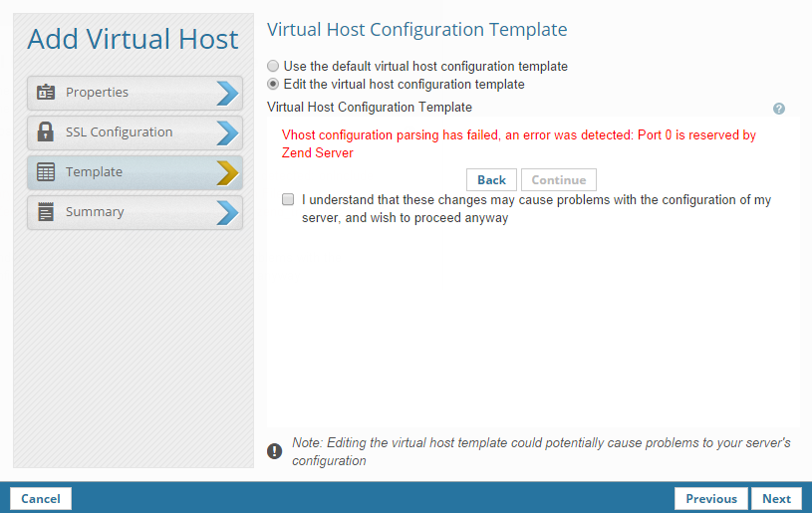812x513 pixels.
Task: Click the Properties step ID card icon
Action: pyautogui.click(x=46, y=93)
